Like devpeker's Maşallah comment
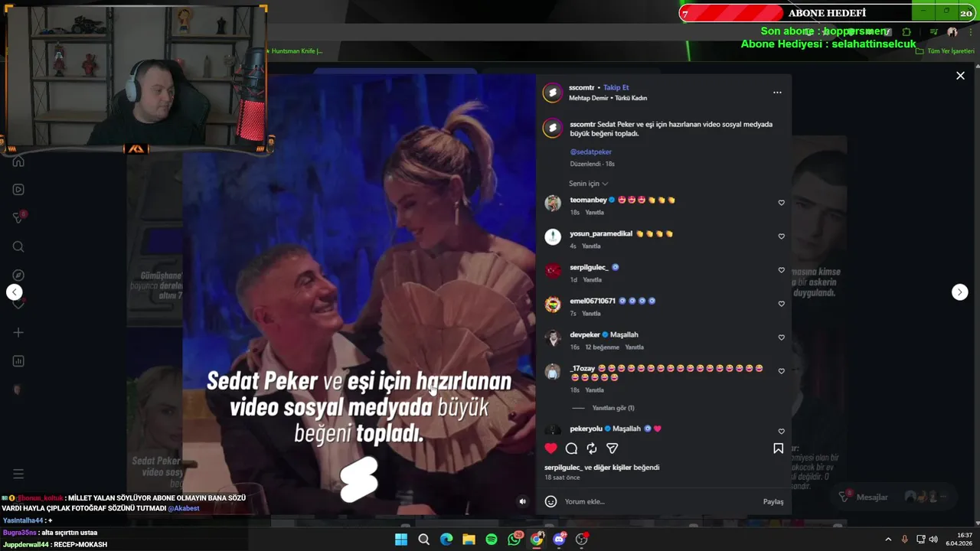Screen dimensions: 980x551 (781, 337)
